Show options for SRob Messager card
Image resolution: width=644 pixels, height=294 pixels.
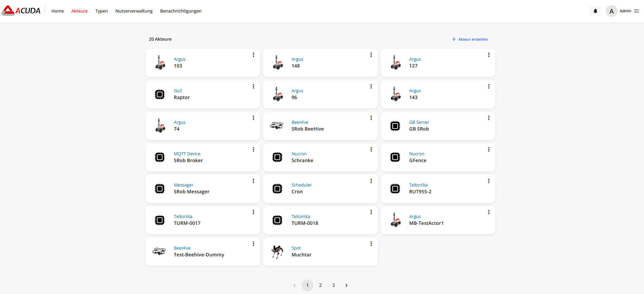[x=253, y=181]
